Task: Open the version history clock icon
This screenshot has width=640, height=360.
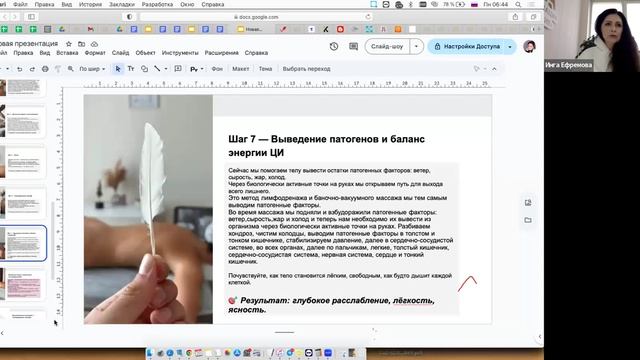Action: (334, 47)
